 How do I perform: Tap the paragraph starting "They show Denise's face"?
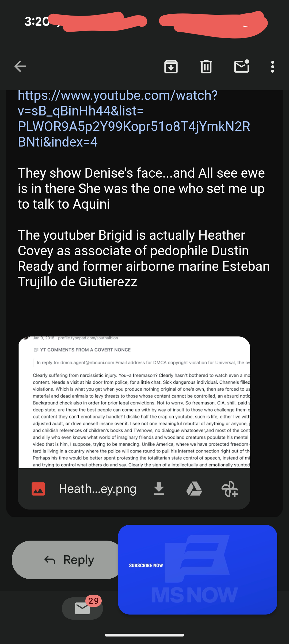[141, 189]
